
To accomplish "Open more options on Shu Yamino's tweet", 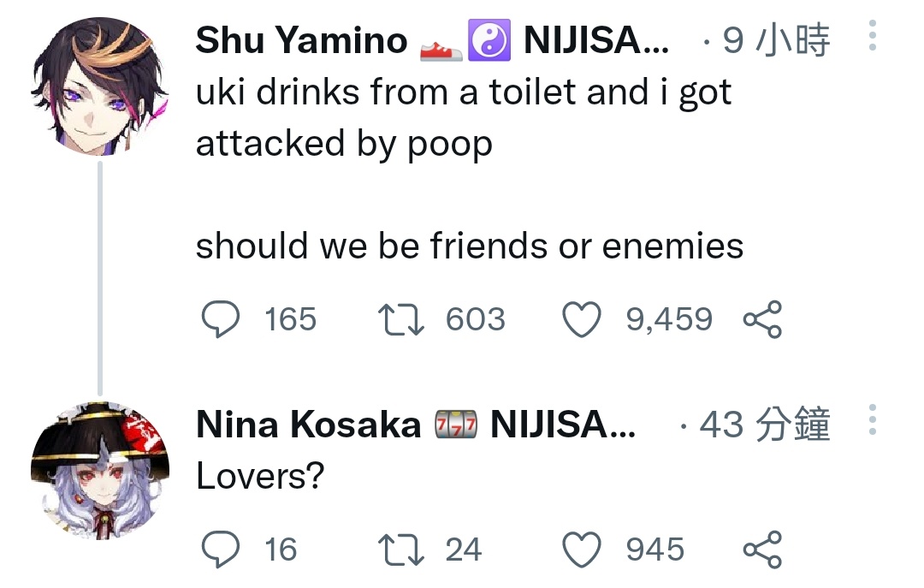I will [872, 36].
